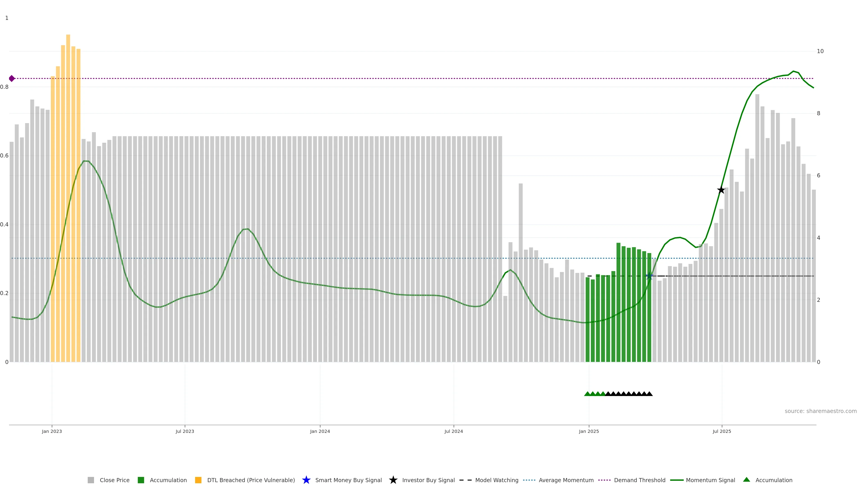
Task: Toggle the Demand Threshold legend label
Action: pyautogui.click(x=639, y=480)
